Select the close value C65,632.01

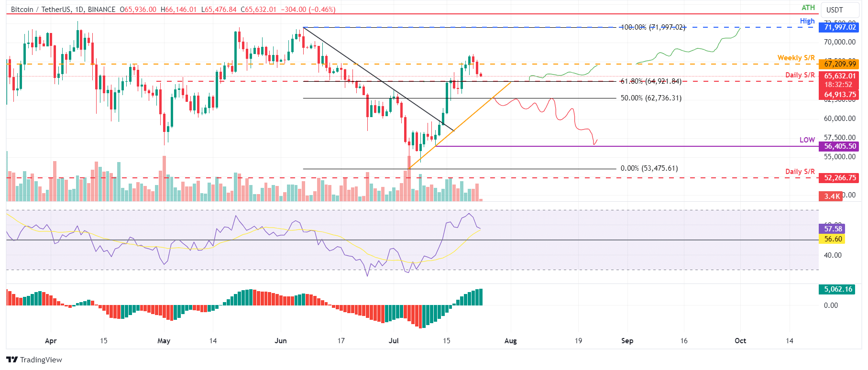click(258, 10)
